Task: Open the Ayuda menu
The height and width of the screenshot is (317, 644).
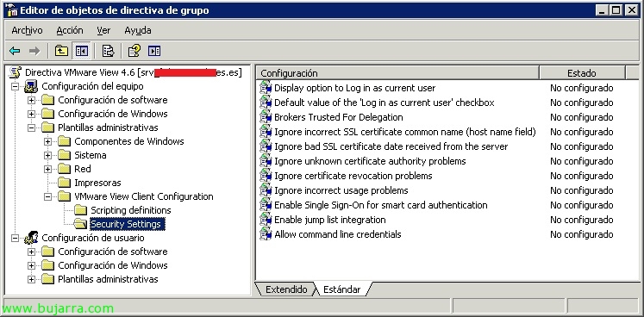Action: pos(138,30)
